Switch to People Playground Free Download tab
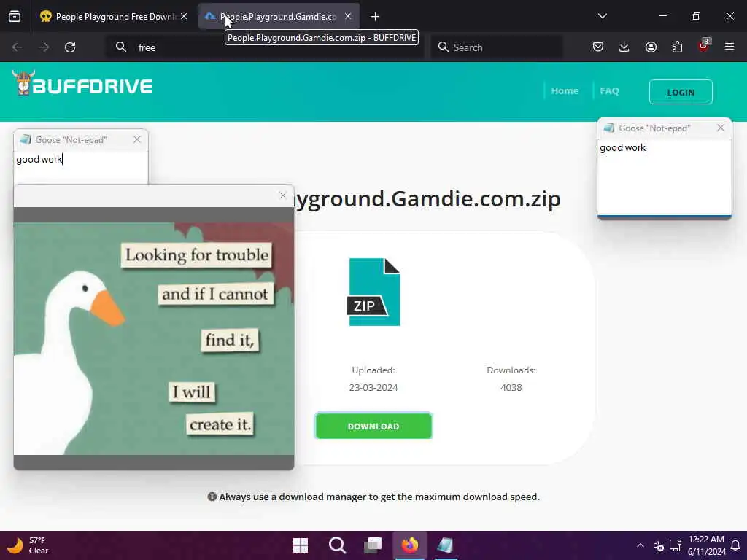Viewport: 747px width, 560px height. pyautogui.click(x=113, y=17)
